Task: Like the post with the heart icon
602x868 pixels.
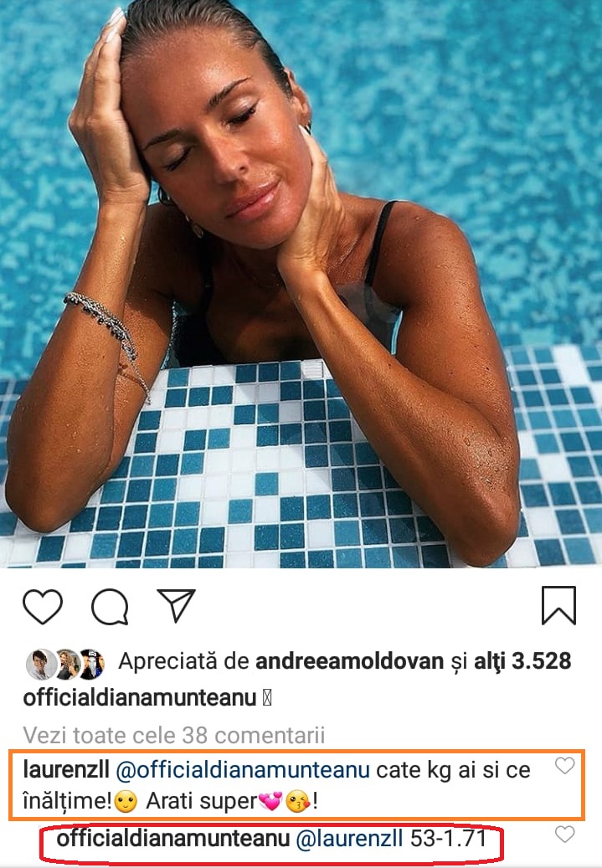Action: (43, 606)
